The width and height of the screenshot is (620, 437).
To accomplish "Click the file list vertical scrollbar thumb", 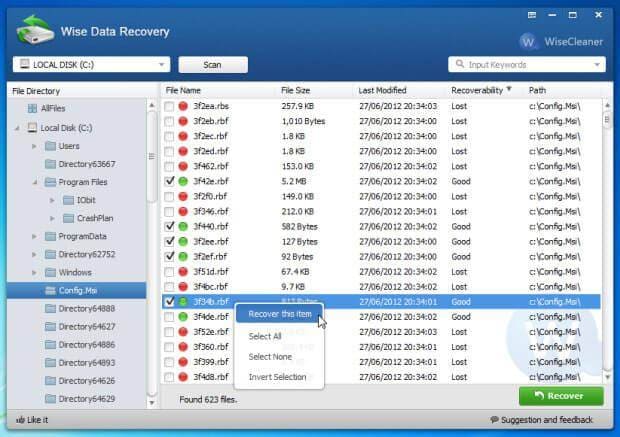I will coord(607,119).
